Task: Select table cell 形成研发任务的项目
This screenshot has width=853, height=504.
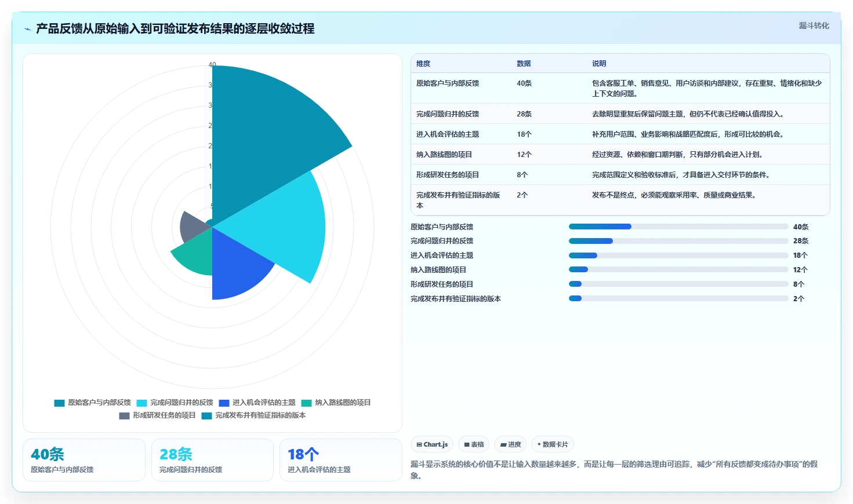Action: pyautogui.click(x=448, y=175)
